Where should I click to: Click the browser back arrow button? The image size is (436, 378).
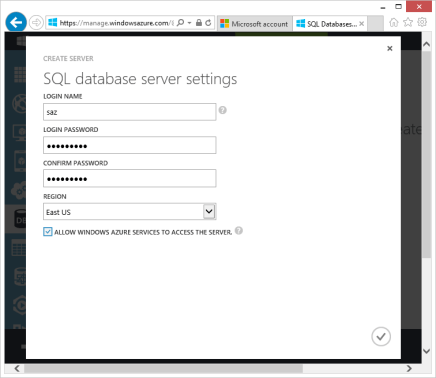[16, 22]
